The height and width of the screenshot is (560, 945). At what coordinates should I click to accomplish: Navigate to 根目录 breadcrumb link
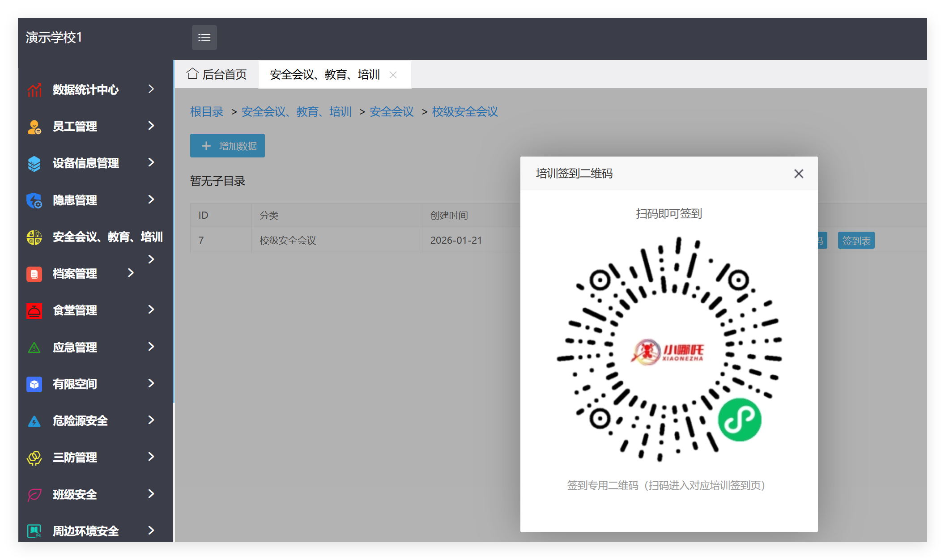[206, 112]
